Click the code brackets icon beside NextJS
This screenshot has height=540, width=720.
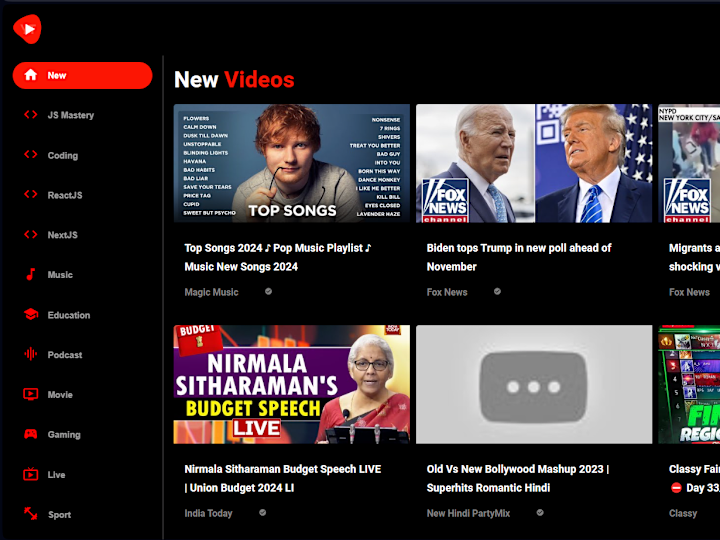(31, 235)
